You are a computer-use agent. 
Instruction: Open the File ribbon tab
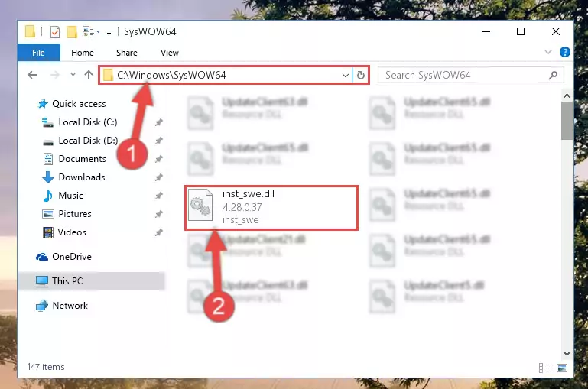click(39, 53)
